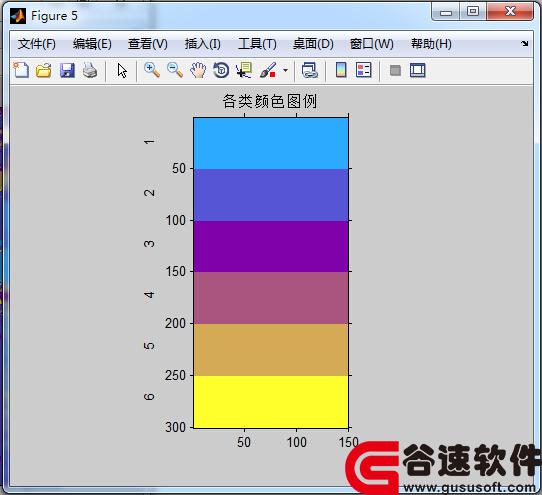542x495 pixels.
Task: Toggle the Insert Legend button
Action: 364,70
